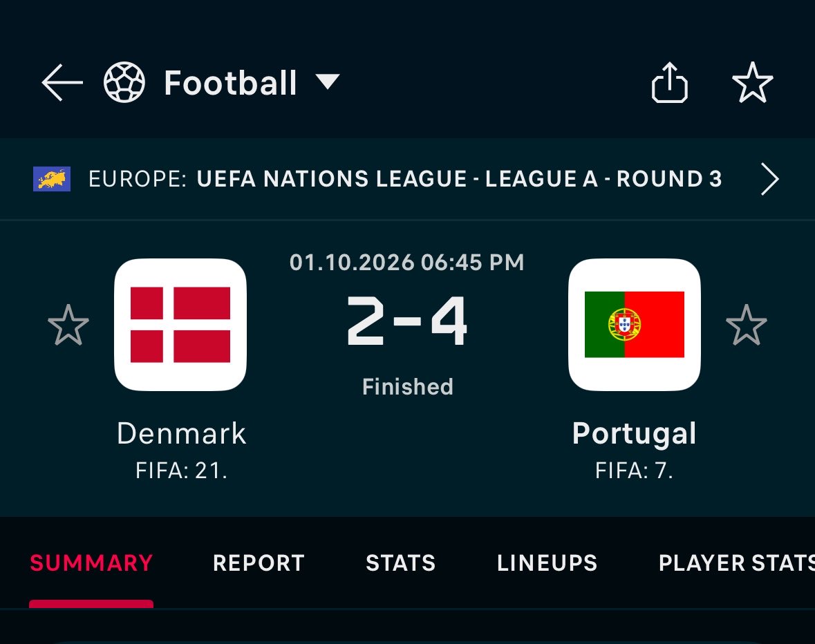The height and width of the screenshot is (644, 815).
Task: View the LINEUPS tab
Action: [547, 563]
